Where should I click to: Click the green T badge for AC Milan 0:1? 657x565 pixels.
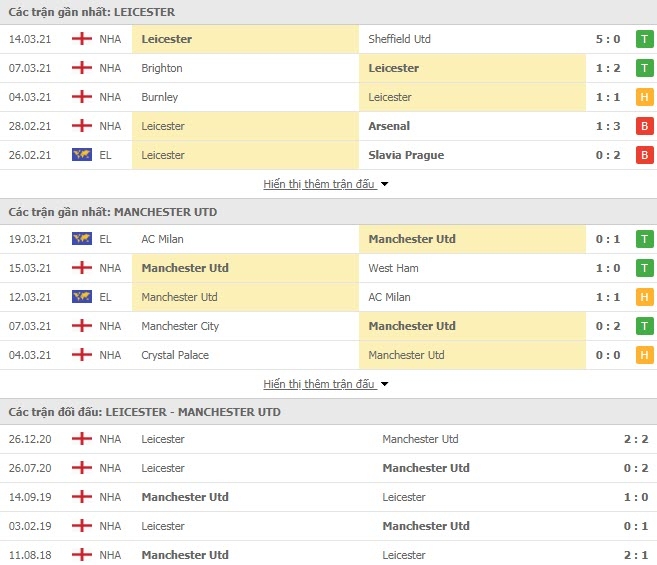pos(644,239)
